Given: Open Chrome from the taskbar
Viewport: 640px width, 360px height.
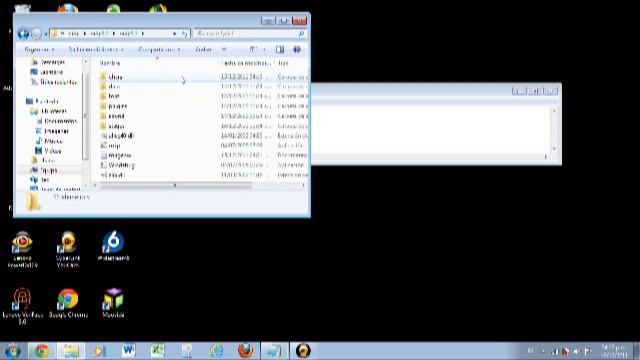Looking at the screenshot, I should (x=41, y=351).
